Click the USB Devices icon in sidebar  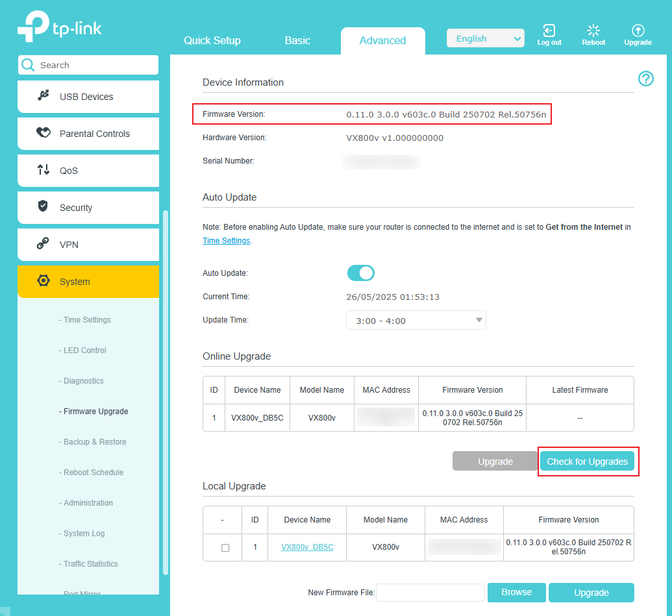(44, 96)
